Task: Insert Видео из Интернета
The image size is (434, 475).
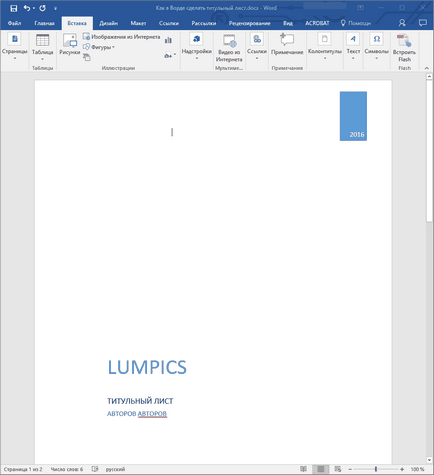Action: (x=229, y=48)
